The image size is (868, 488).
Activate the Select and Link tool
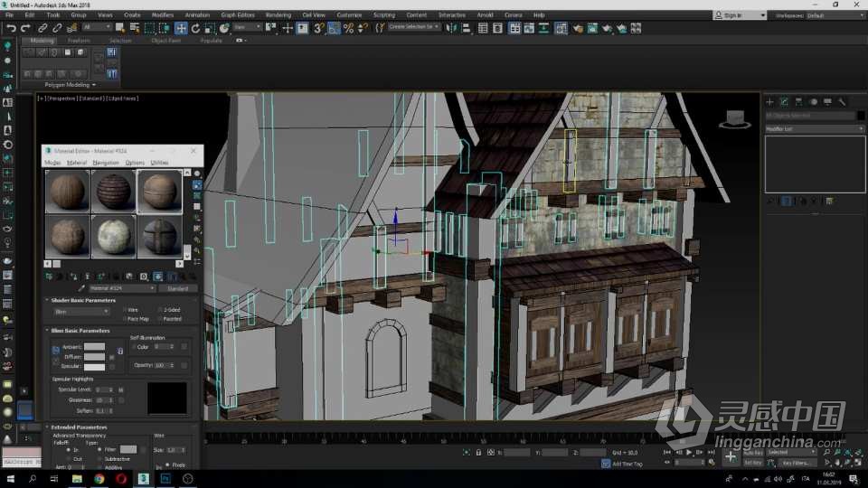(42, 28)
